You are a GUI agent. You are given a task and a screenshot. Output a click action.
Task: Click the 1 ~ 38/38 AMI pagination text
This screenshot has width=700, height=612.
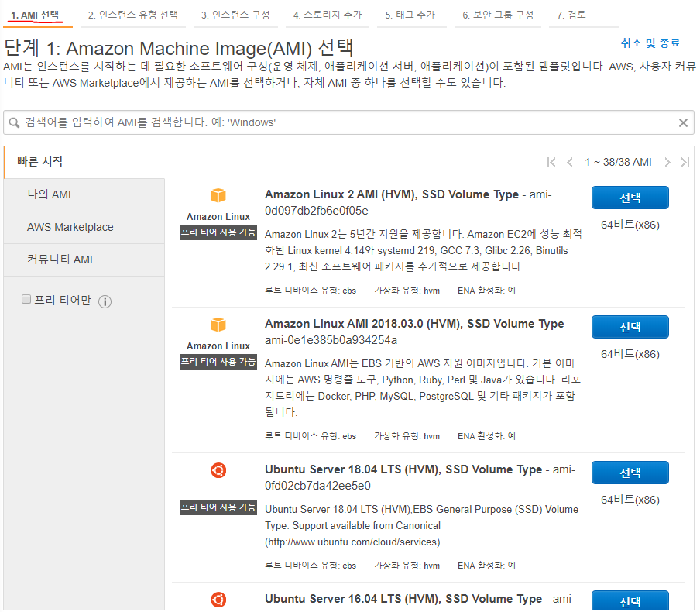[618, 162]
